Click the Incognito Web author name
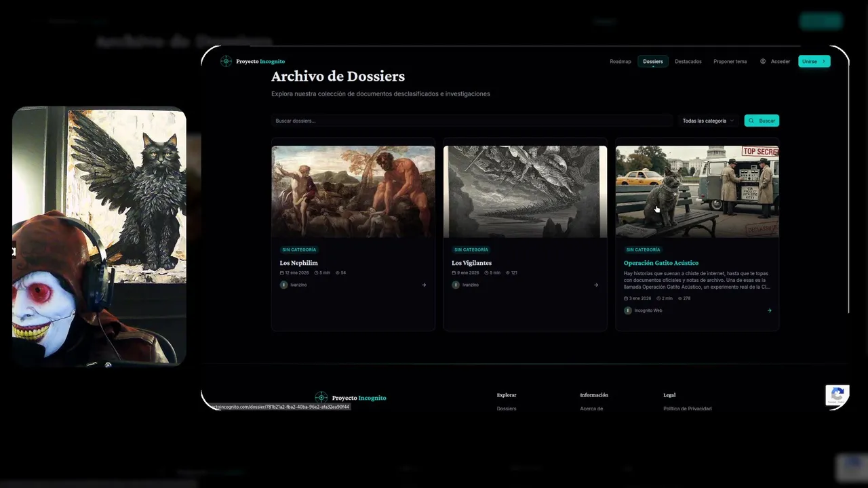Viewport: 868px width, 488px height. pos(648,310)
